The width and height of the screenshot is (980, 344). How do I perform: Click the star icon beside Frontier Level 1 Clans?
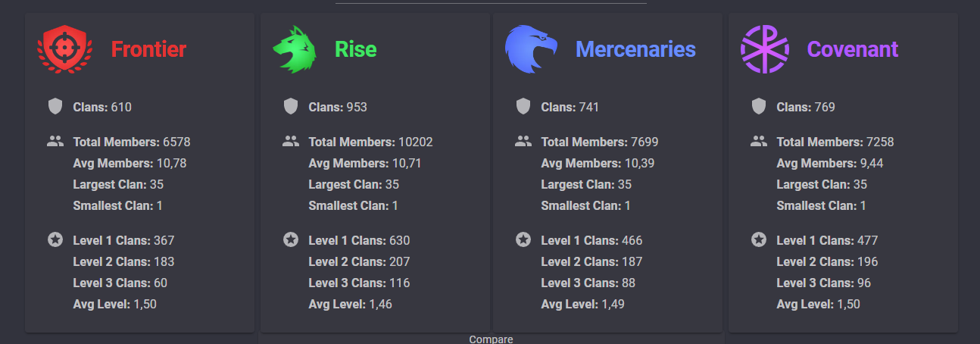55,239
